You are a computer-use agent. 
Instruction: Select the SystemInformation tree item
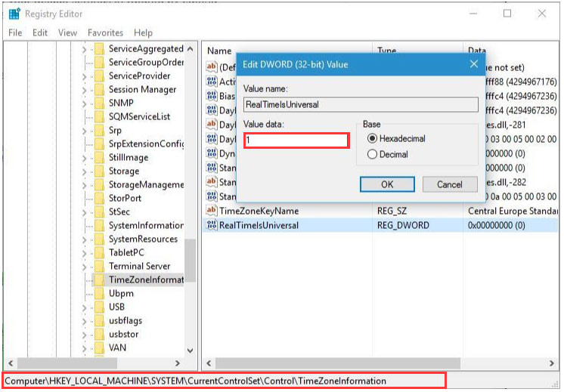coord(146,225)
